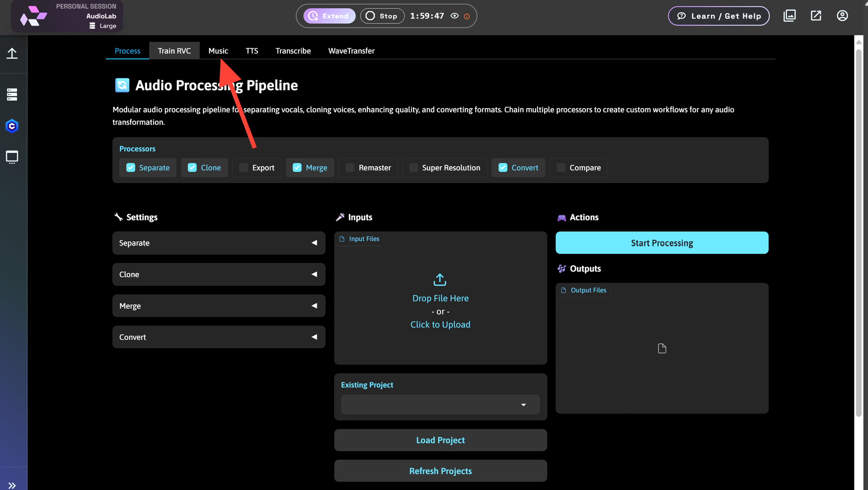Disable the Clone processor checkbox
Image resolution: width=868 pixels, height=490 pixels.
tap(192, 168)
